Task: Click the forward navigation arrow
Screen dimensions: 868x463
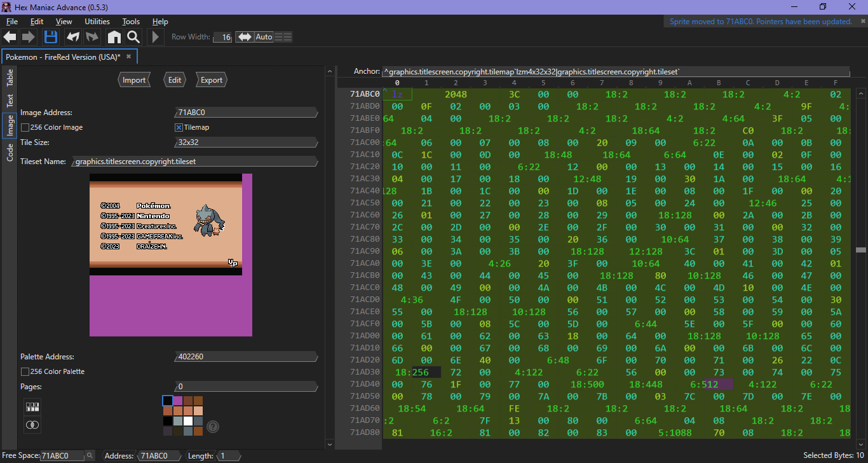Action: (x=29, y=37)
